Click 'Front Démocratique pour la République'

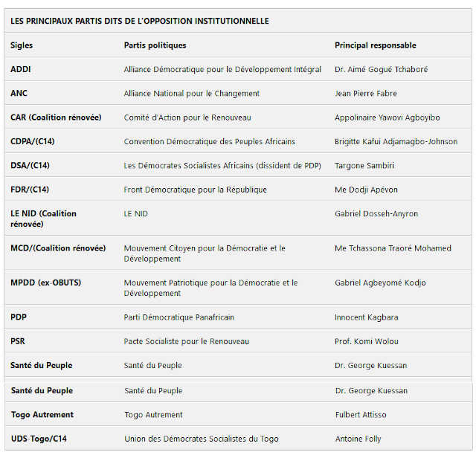195,190
